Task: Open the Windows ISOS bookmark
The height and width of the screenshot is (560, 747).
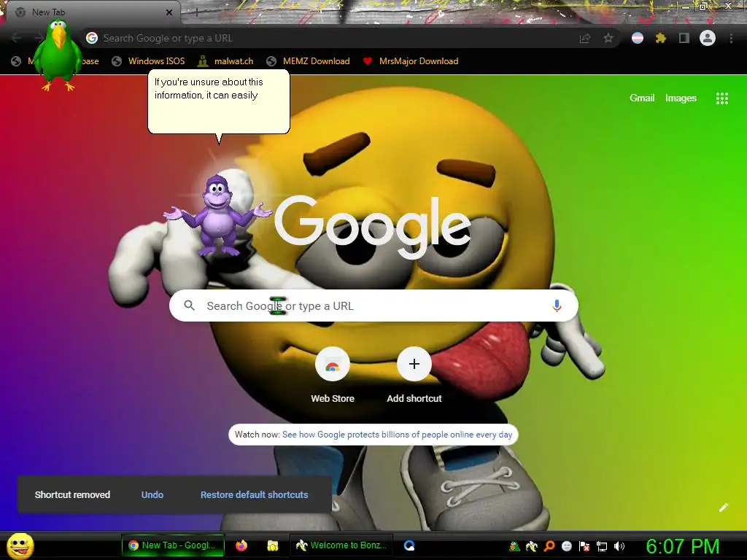Action: (x=148, y=61)
